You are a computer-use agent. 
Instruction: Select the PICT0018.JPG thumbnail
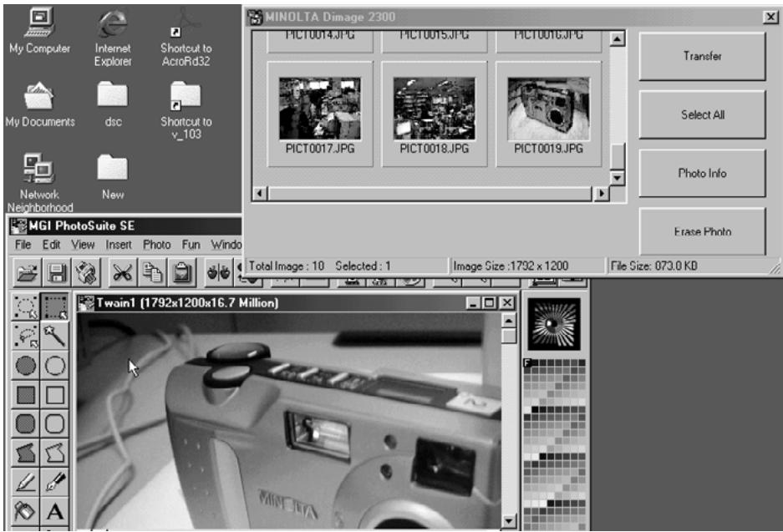pos(435,114)
